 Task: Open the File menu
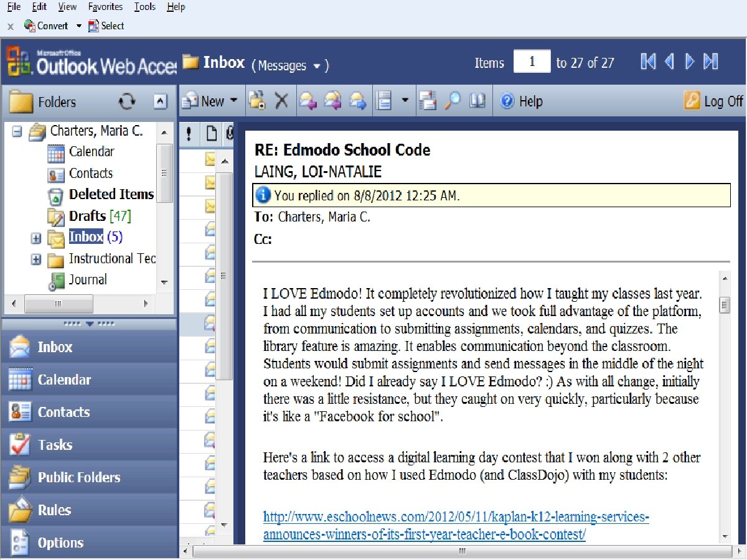pos(14,7)
